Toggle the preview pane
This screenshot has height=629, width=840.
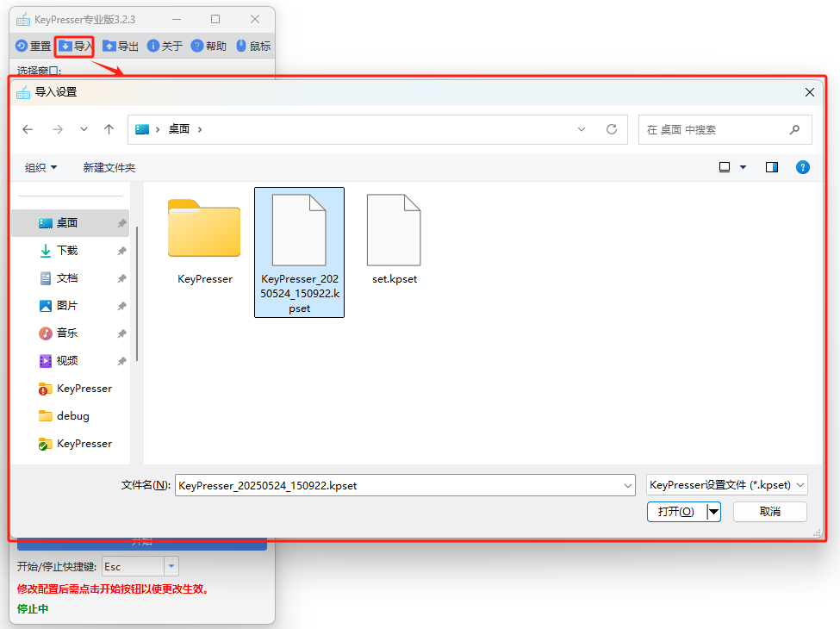click(771, 167)
